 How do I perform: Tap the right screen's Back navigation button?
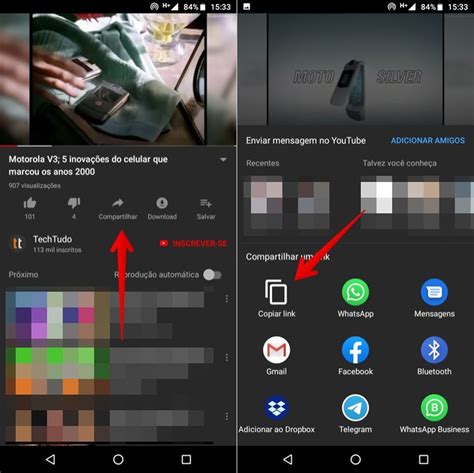pyautogui.click(x=288, y=460)
